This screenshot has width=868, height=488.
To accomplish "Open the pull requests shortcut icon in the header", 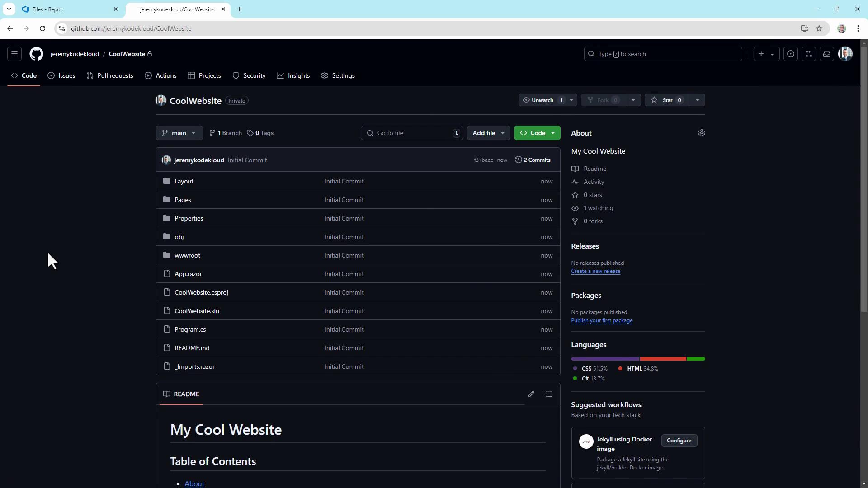I will pos(809,54).
